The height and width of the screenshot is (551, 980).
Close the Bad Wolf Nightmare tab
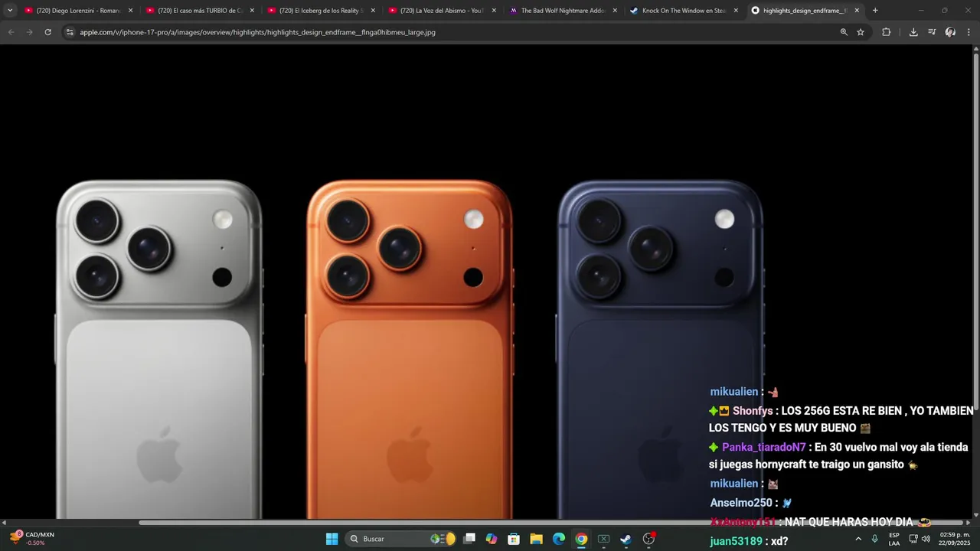(x=615, y=11)
